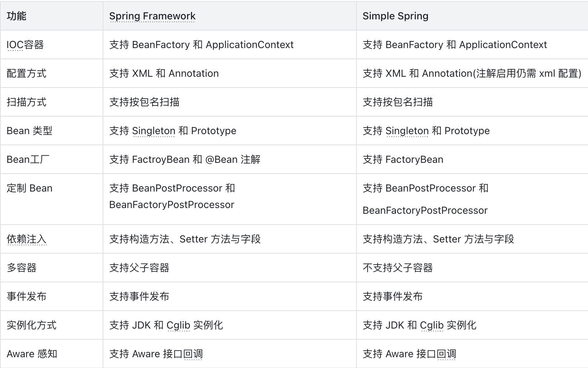
Task: Click the Bean 类型 row label
Action: pos(29,131)
